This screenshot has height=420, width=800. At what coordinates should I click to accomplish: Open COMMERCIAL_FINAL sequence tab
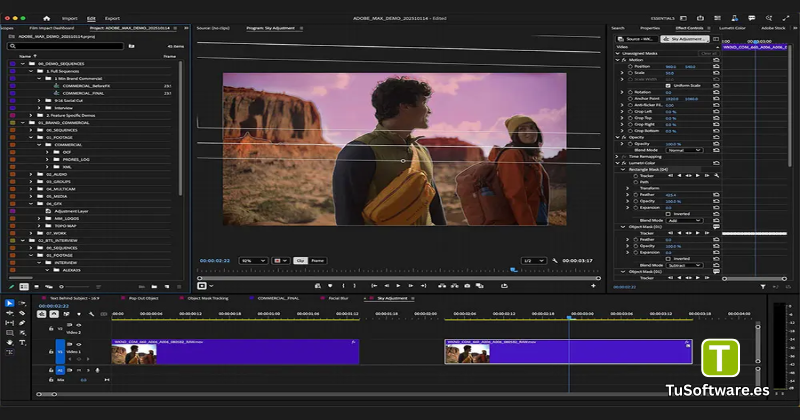point(278,298)
